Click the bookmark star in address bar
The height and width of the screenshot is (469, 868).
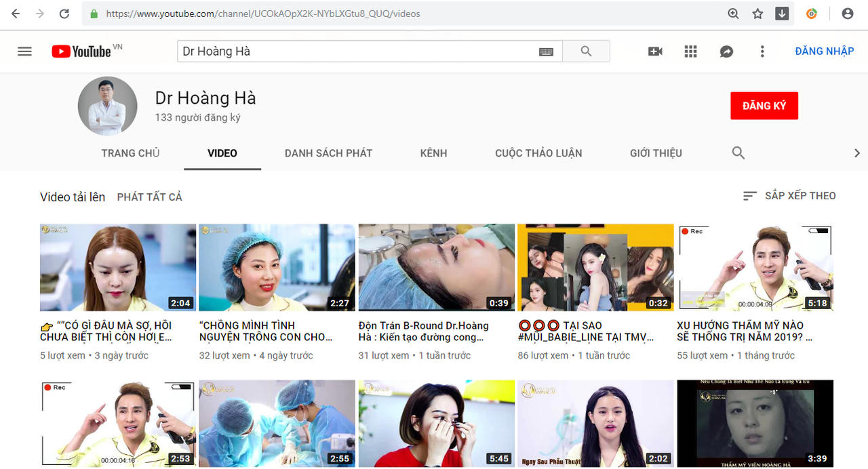pos(757,13)
